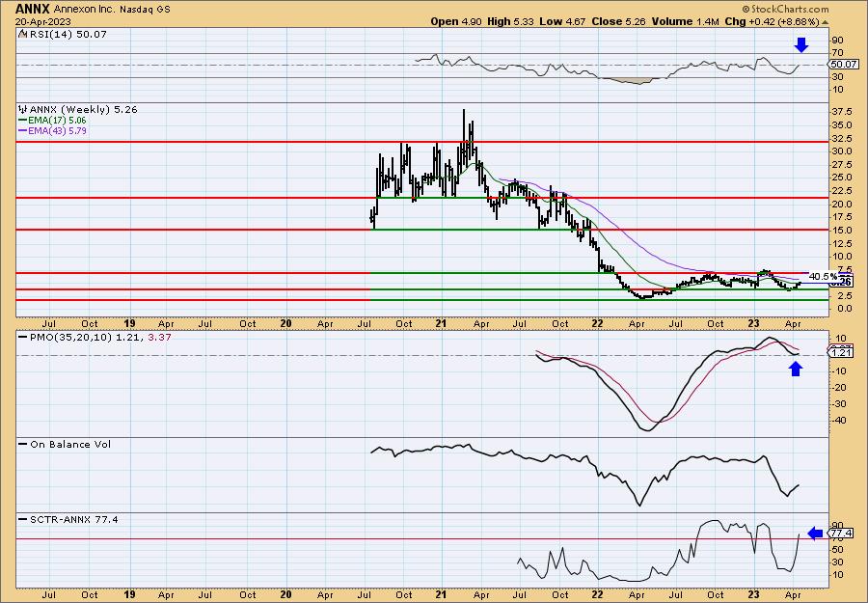Screen dimensions: 868x603
Task: Select the SCTR-ANNX 77.4 legend
Action: point(73,519)
